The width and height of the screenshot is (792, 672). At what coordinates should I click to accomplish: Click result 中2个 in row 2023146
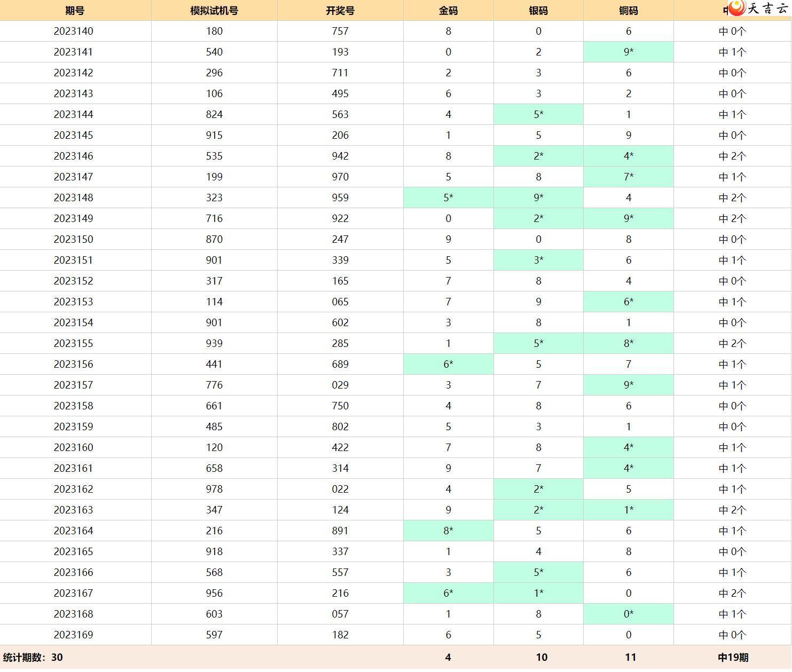coord(733,156)
